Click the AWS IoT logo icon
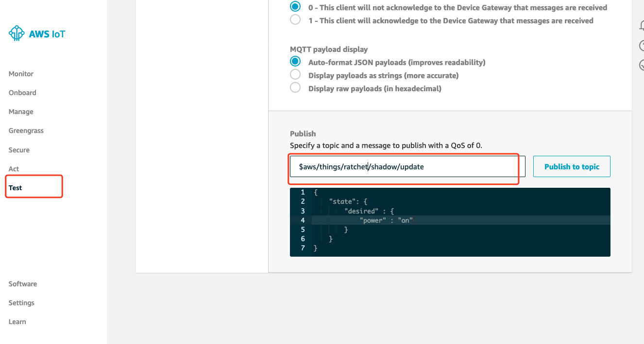Image resolution: width=644 pixels, height=344 pixels. point(17,33)
